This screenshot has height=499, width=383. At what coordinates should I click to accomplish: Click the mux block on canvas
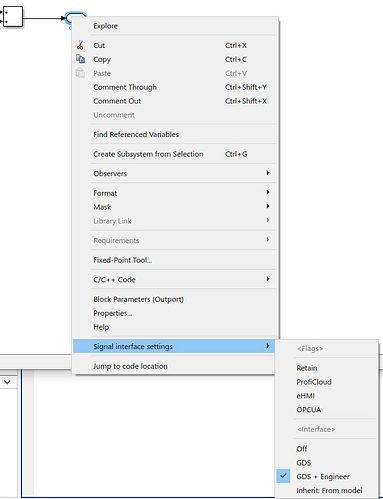[12, 17]
